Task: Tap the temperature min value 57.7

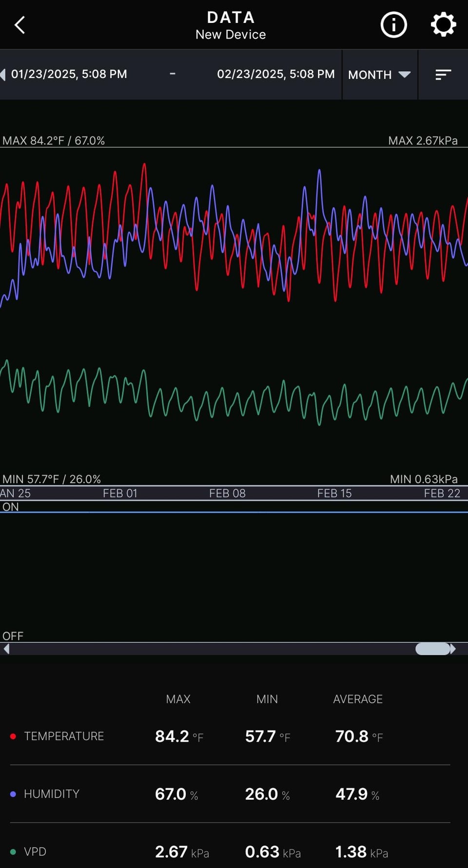Action: (260, 736)
